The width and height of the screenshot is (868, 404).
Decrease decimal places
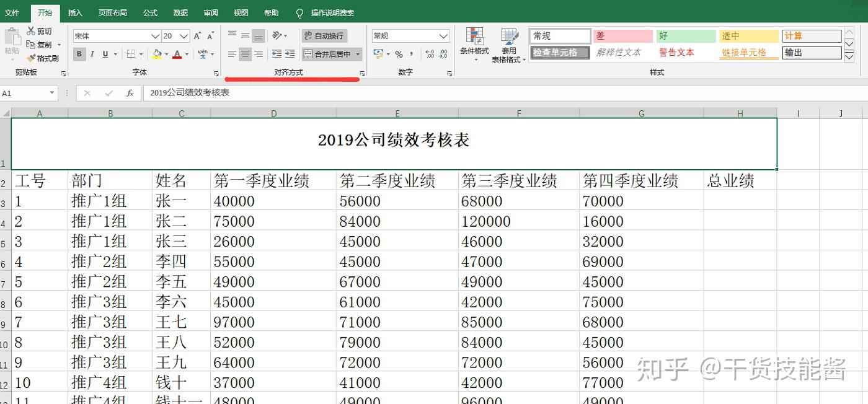[x=443, y=54]
